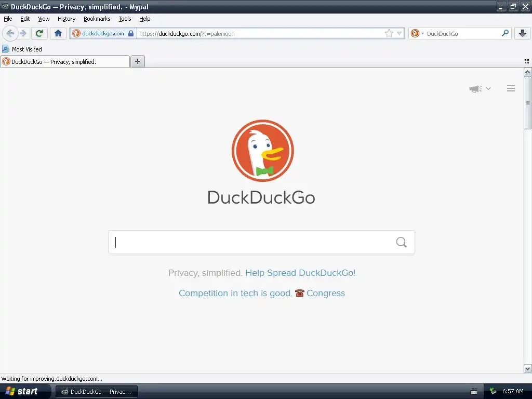Viewport: 532px width, 399px height.
Task: Open the Edit menu
Action: point(25,19)
